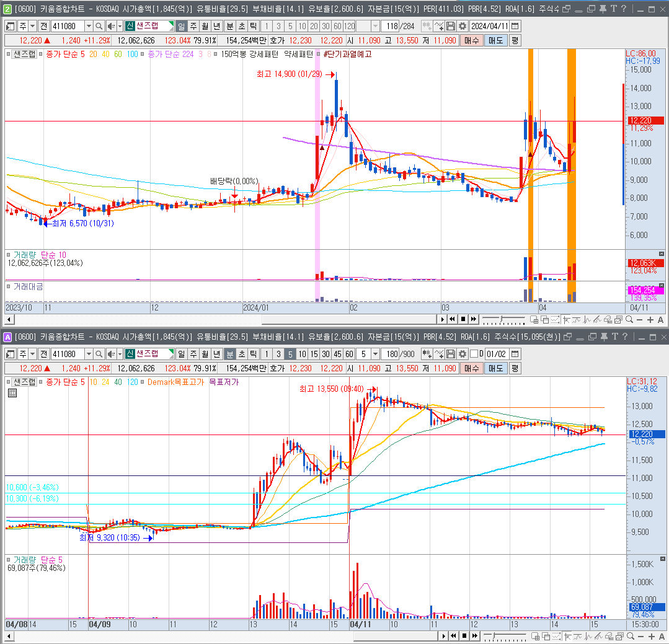Screen dimensions: 669x644
Task: Zoom in with plus icon on lower chart
Action: coord(652,637)
